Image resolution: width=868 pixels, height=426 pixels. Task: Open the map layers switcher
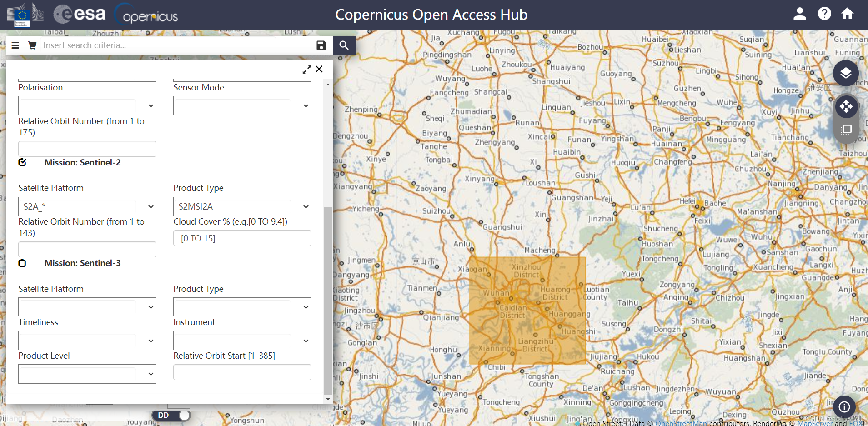coord(846,73)
